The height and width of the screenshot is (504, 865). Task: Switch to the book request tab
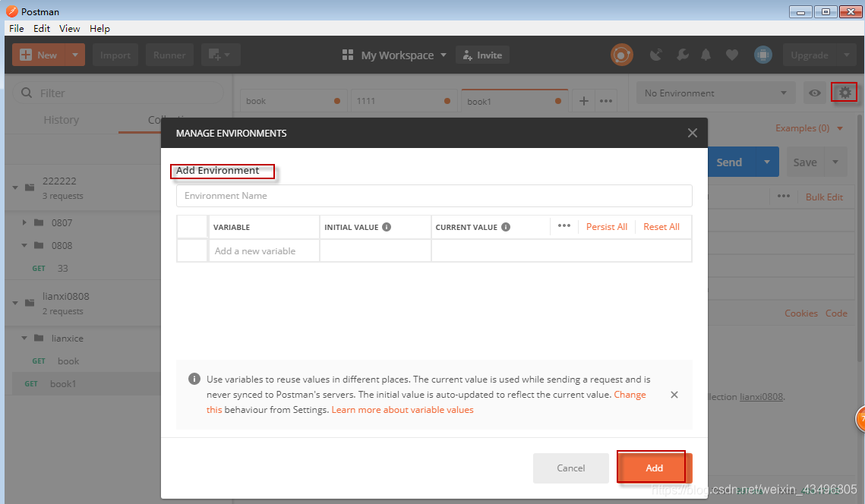coord(292,101)
